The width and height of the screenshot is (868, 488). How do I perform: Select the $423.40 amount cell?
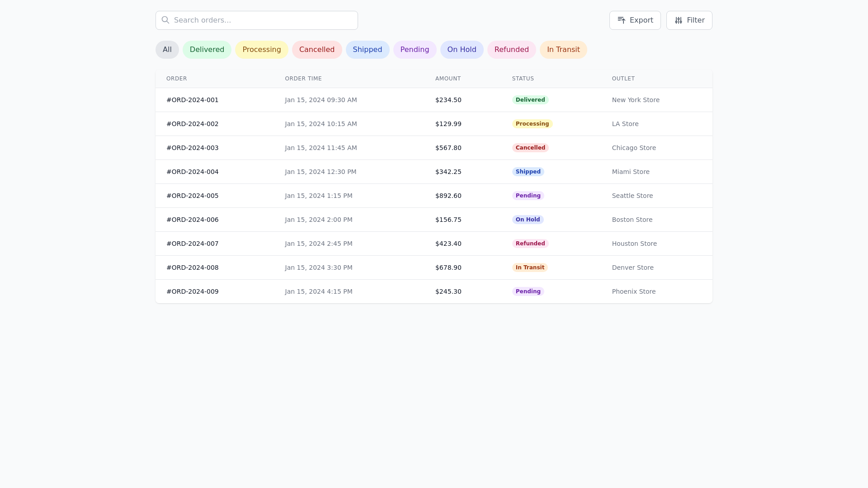(x=448, y=244)
